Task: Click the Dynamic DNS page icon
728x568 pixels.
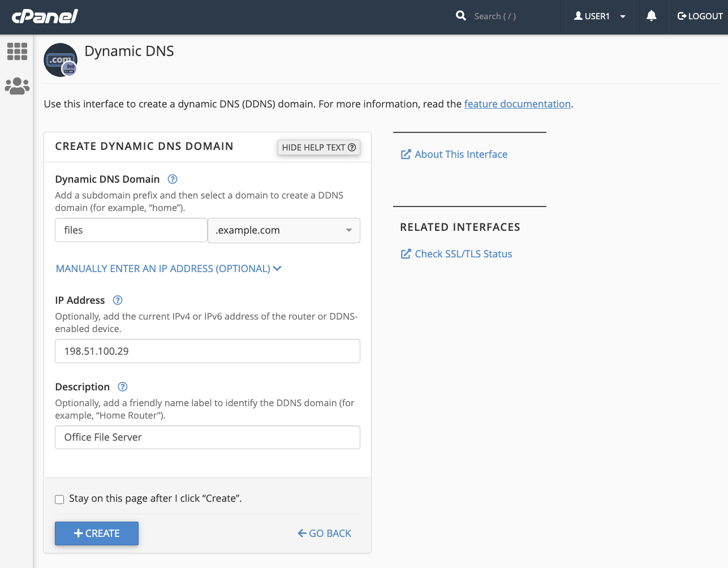Action: click(x=60, y=59)
